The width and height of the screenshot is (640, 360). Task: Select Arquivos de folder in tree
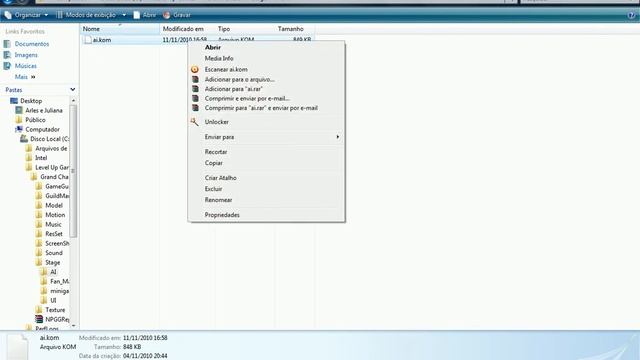(x=51, y=148)
